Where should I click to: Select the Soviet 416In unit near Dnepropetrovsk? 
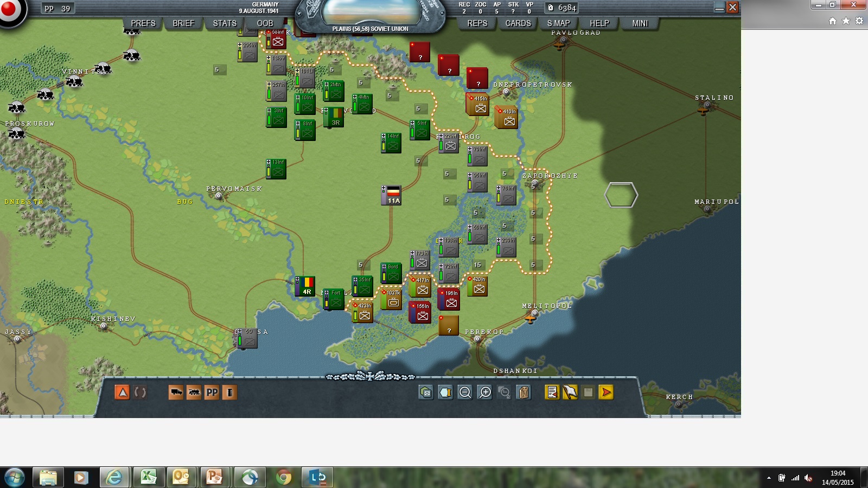tap(478, 104)
